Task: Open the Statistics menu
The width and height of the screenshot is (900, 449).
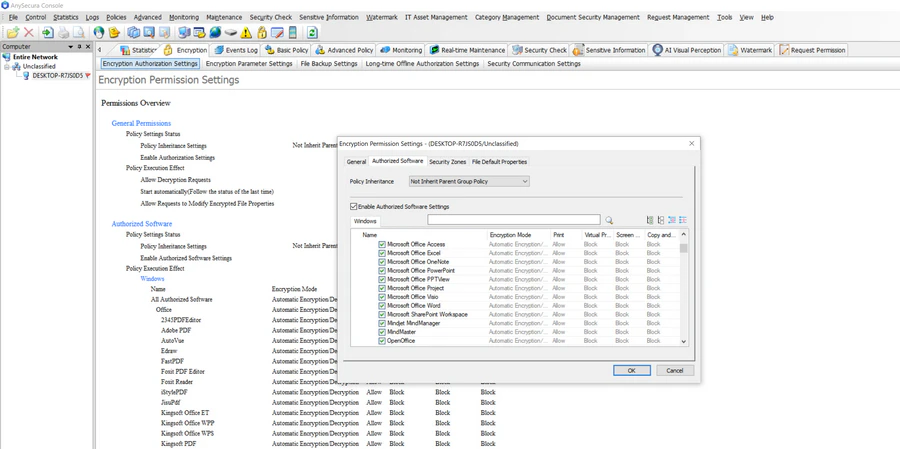Action: tap(65, 17)
